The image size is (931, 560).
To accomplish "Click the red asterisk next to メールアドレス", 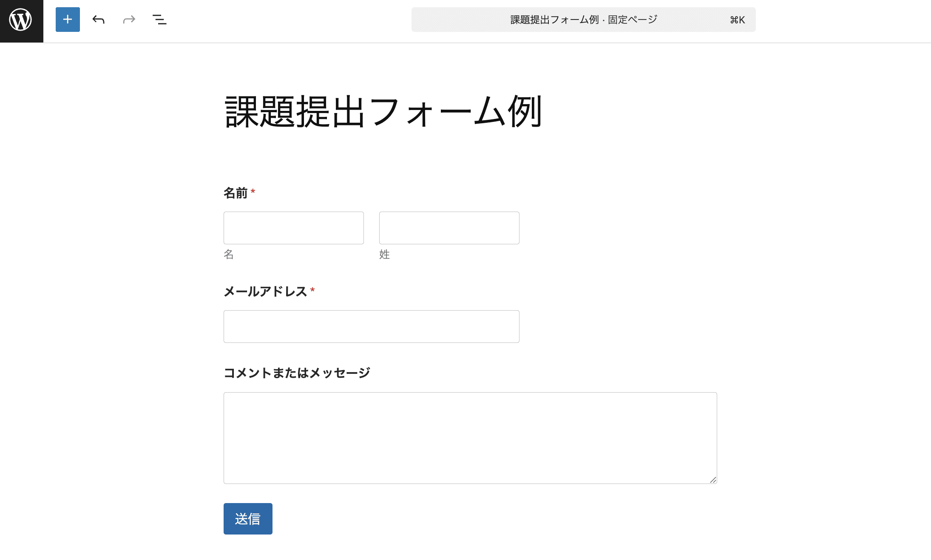I will 313,290.
